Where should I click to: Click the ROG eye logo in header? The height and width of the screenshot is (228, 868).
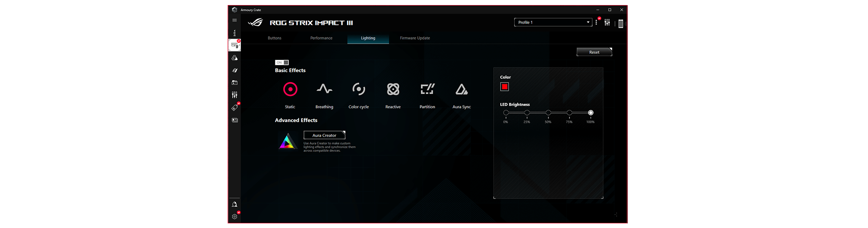pyautogui.click(x=255, y=23)
